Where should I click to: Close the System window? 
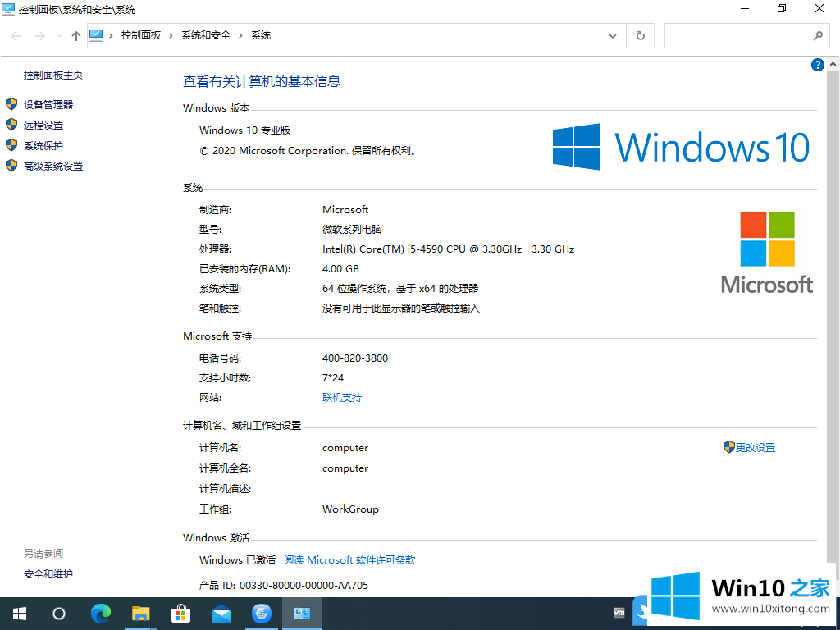[x=819, y=8]
